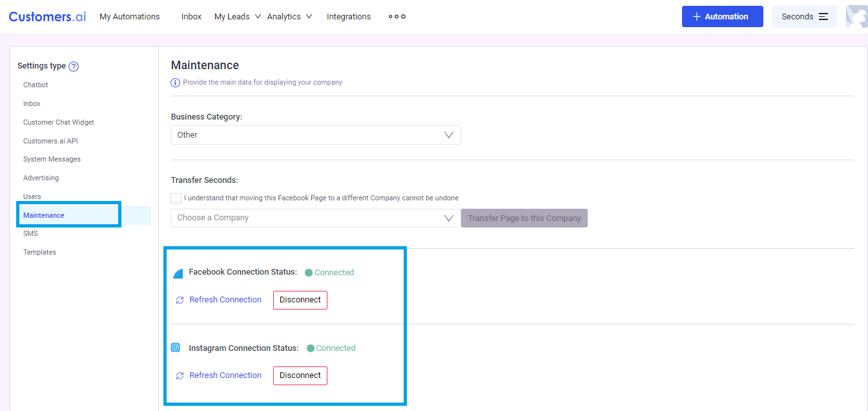The image size is (868, 411).
Task: Click the info icon under Maintenance heading
Action: [175, 83]
